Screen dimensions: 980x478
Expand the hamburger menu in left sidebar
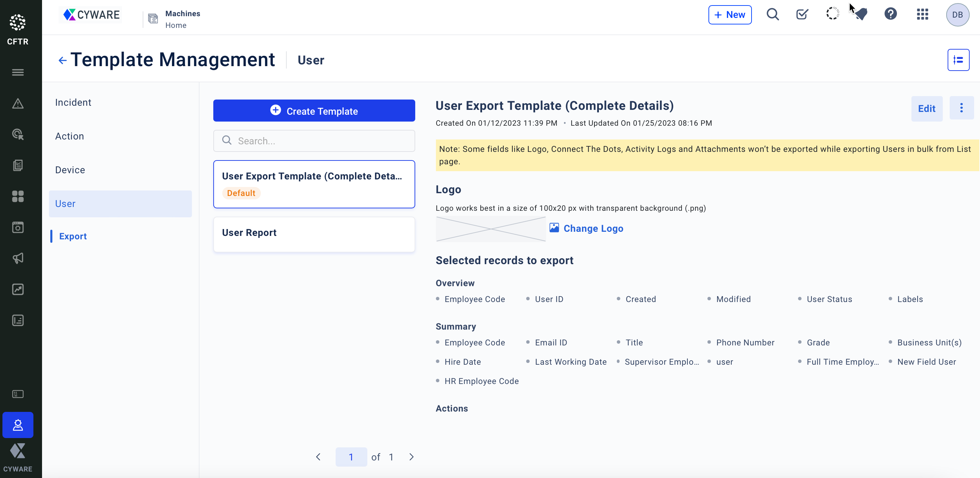(18, 72)
